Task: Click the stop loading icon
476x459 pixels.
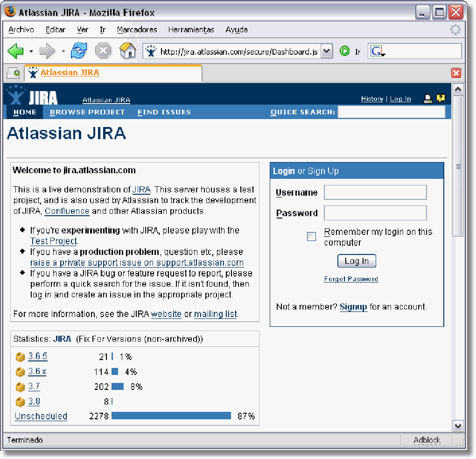Action: point(103,50)
